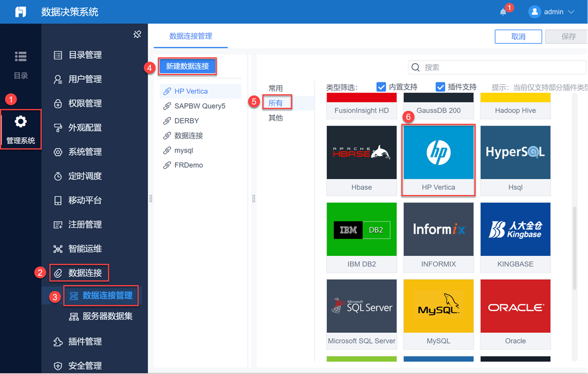Open the notification bell
This screenshot has width=588, height=374.
click(503, 12)
